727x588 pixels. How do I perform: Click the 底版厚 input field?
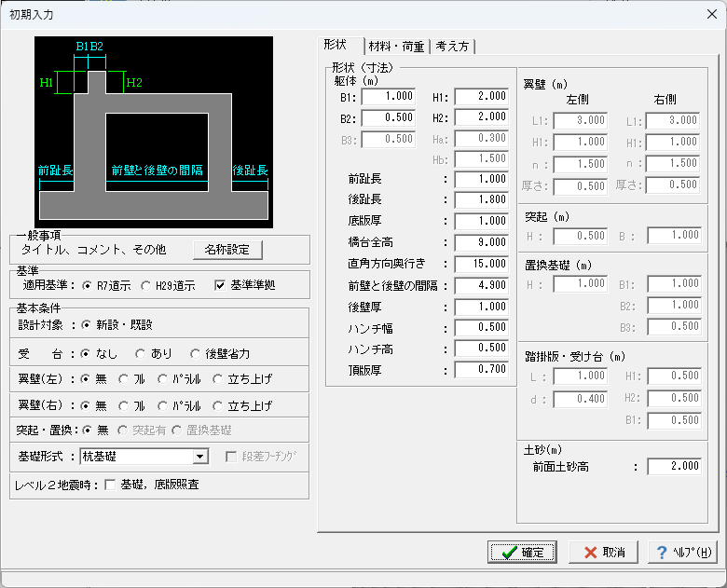coord(481,221)
